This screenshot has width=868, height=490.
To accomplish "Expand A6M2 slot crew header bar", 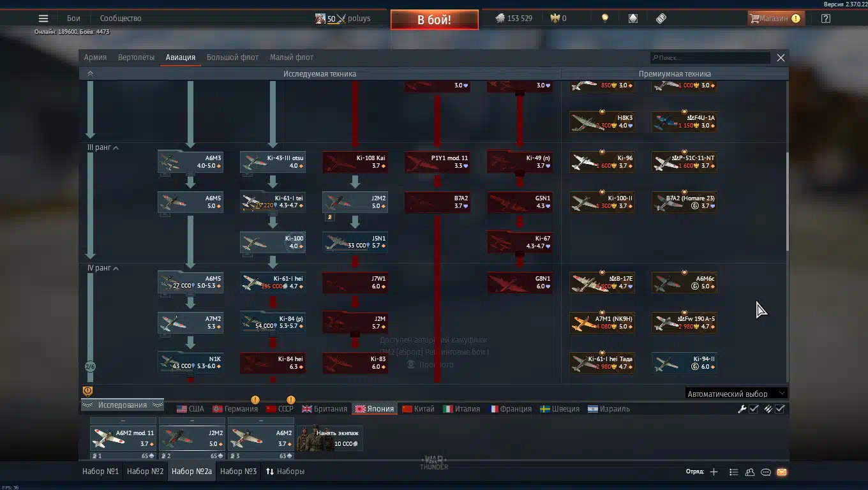I will [260, 421].
